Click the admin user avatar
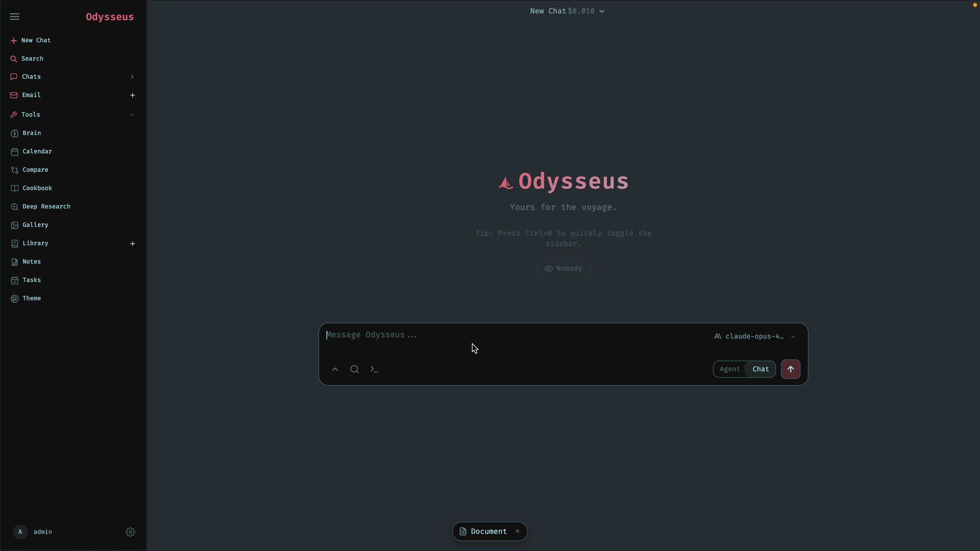This screenshot has width=980, height=551. (20, 532)
